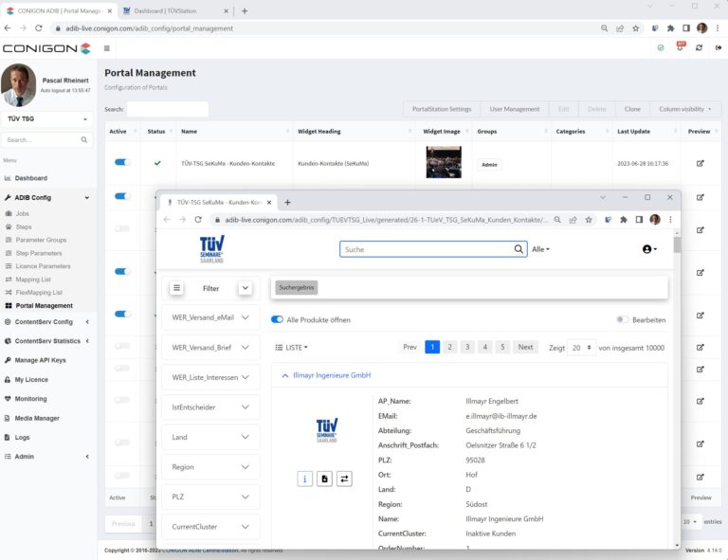Open Dashboard in the sidebar

point(30,178)
